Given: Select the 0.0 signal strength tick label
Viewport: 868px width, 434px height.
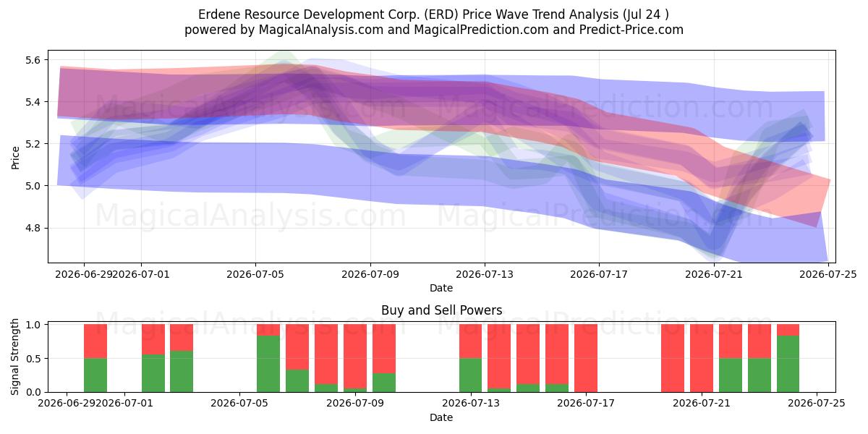Looking at the screenshot, I should click(35, 392).
